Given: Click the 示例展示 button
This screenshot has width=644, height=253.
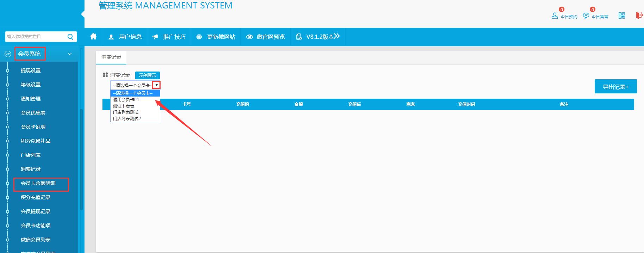Looking at the screenshot, I should [x=148, y=75].
